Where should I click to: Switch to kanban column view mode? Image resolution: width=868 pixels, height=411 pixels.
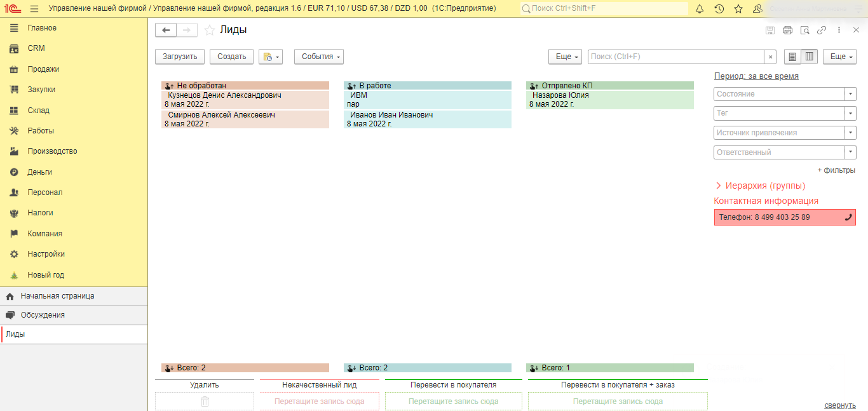809,57
